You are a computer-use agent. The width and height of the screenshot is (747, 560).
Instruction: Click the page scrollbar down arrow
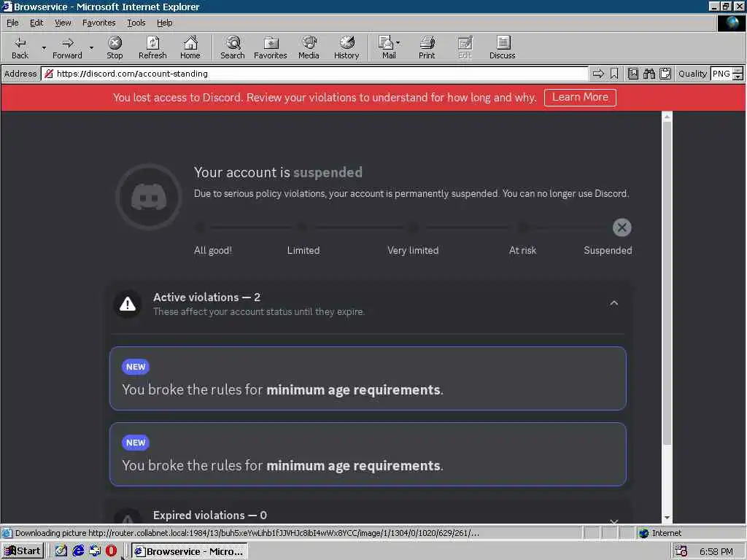click(x=667, y=517)
